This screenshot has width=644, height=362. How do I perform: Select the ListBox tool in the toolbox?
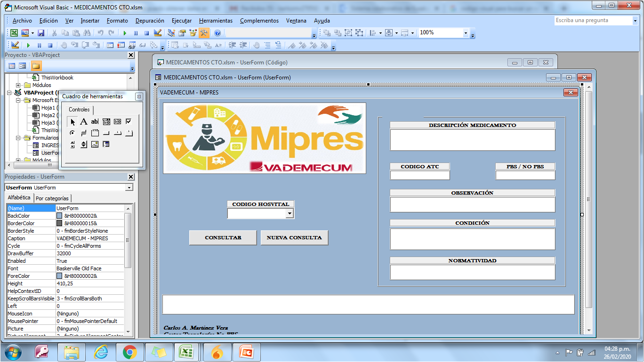coord(117,122)
